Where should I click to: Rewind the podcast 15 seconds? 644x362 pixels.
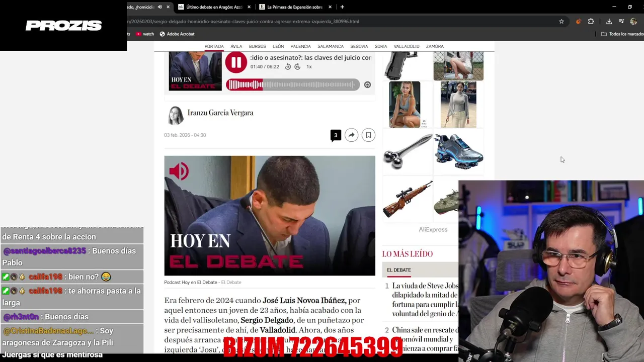(x=288, y=66)
